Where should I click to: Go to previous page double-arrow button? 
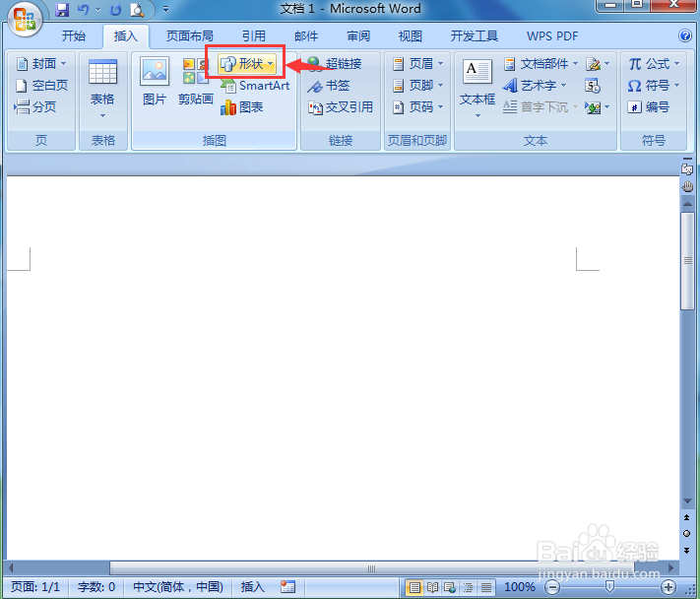686,517
